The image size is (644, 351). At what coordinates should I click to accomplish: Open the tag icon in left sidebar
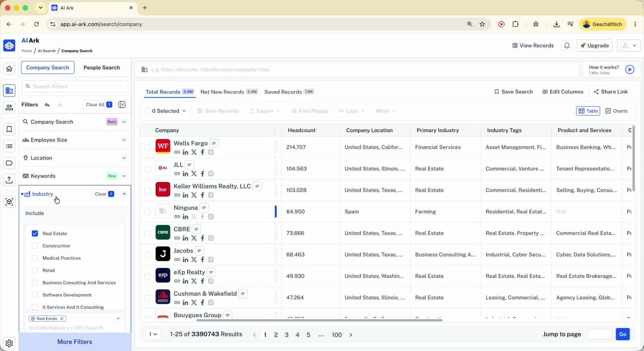click(x=9, y=163)
